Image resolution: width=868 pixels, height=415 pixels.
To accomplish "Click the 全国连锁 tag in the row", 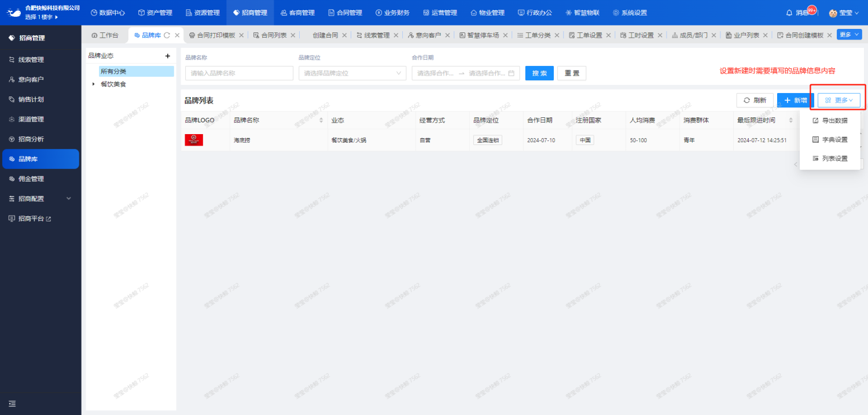I will point(488,140).
